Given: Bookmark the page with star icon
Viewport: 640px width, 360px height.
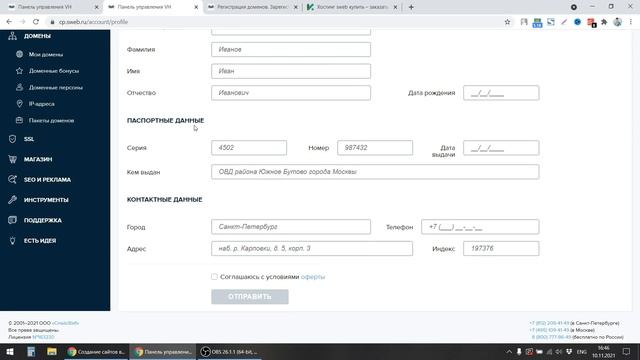Looking at the screenshot, I should (507, 22).
